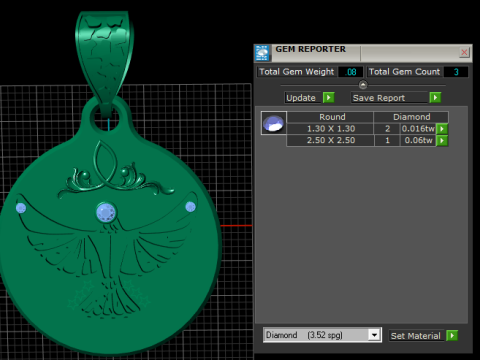Click the Total Gem Count label

click(404, 72)
